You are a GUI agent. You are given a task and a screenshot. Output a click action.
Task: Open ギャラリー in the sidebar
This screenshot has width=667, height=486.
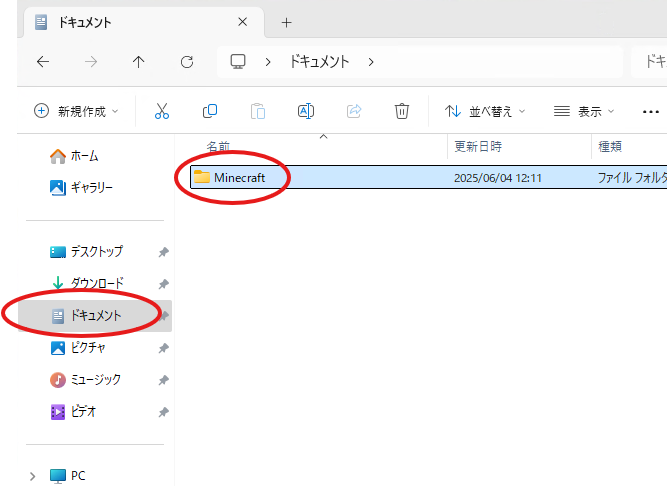tap(82, 188)
